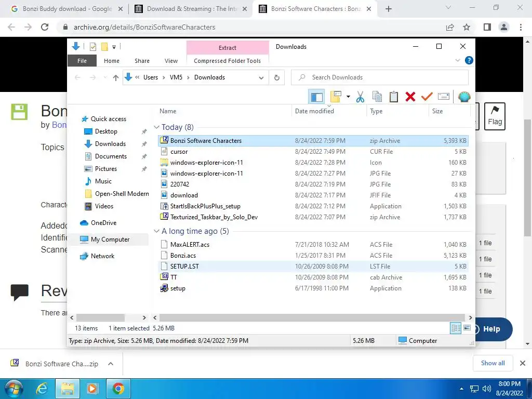Open new Chrome tab with plus button
The width and height of the screenshot is (532, 399).
[389, 9]
